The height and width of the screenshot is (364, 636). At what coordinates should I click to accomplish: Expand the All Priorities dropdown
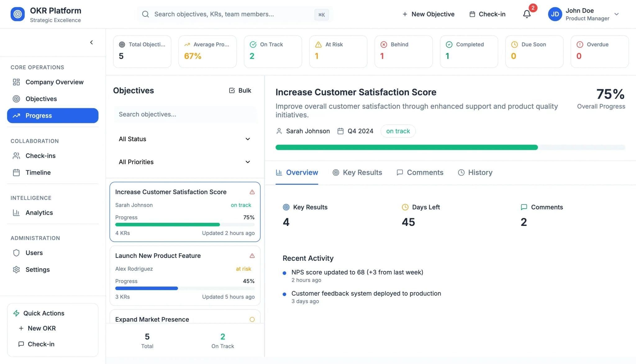coord(185,162)
